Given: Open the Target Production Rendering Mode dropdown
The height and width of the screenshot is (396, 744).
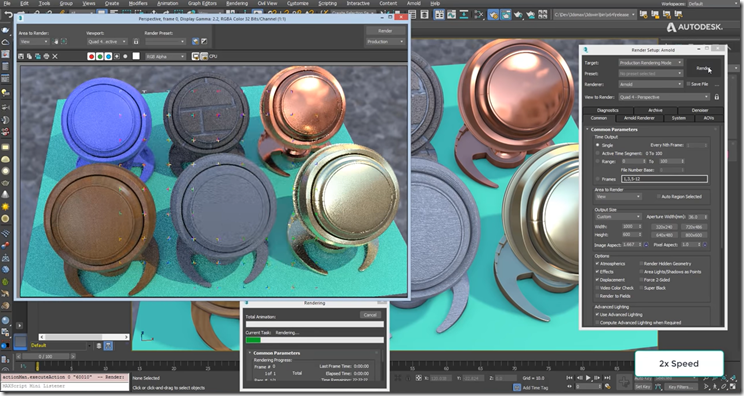Looking at the screenshot, I should coord(651,63).
